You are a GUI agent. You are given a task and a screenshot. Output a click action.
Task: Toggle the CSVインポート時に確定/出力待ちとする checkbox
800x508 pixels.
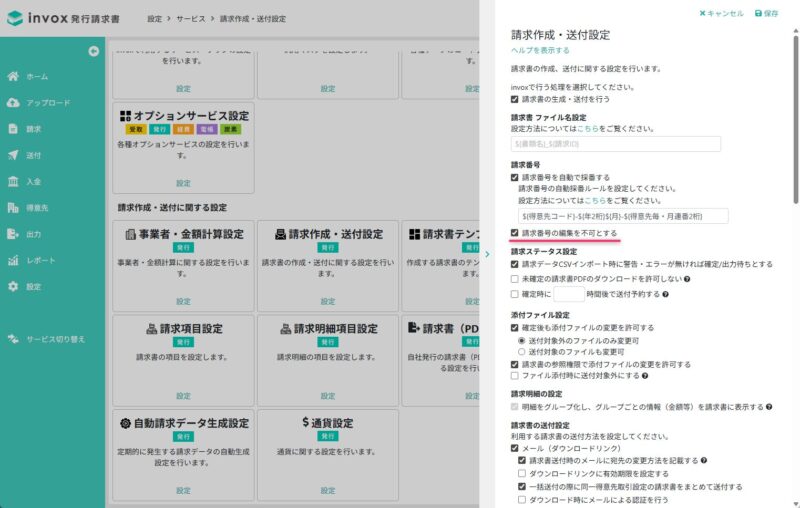(514, 264)
